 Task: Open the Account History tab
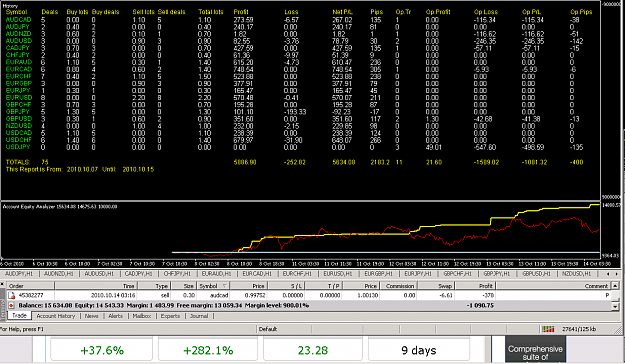pos(55,316)
